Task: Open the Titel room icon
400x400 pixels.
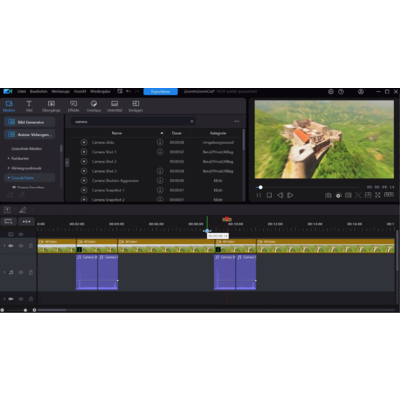Action: click(x=29, y=106)
